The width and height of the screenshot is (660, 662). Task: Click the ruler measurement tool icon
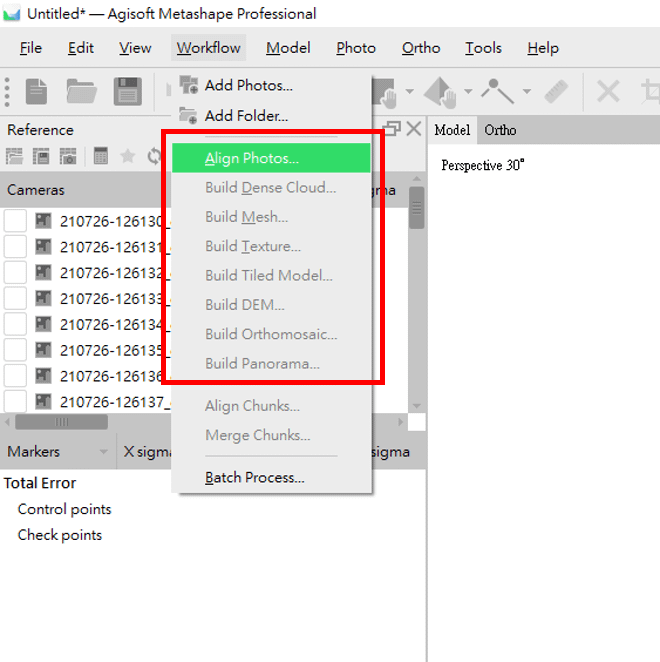pyautogui.click(x=556, y=91)
